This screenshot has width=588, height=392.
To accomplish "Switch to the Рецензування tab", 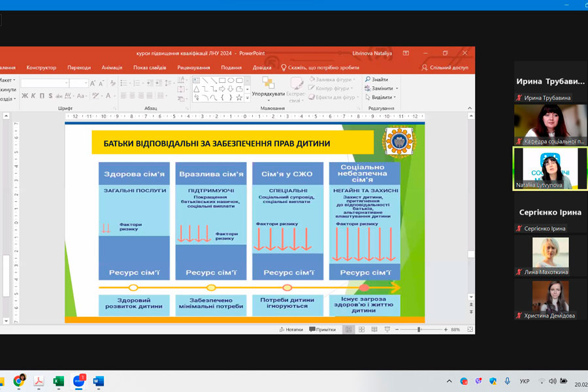I will pyautogui.click(x=193, y=67).
